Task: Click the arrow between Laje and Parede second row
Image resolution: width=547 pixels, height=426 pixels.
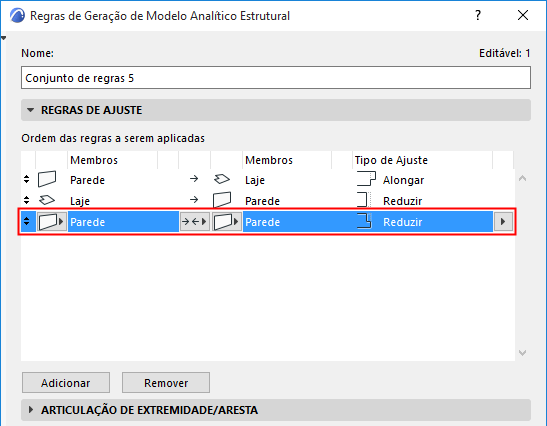Action: [x=194, y=200]
